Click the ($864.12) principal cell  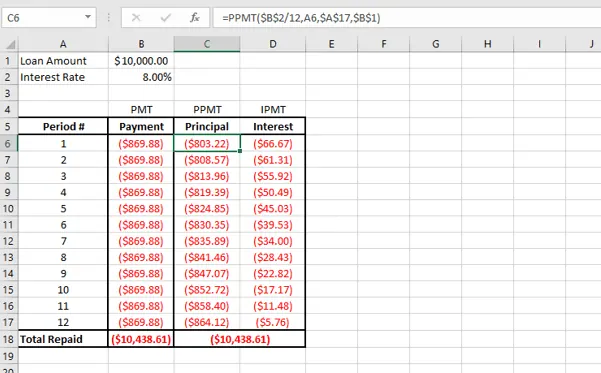coord(207,322)
